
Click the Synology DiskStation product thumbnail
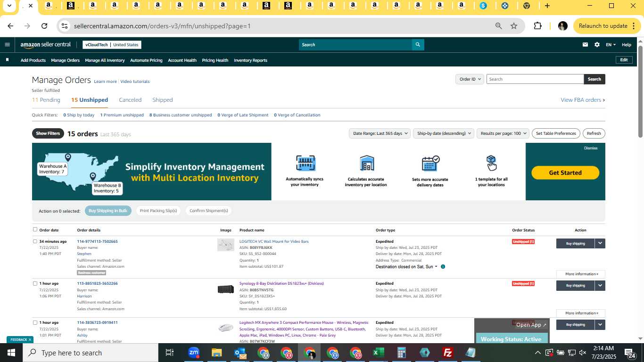[226, 289]
